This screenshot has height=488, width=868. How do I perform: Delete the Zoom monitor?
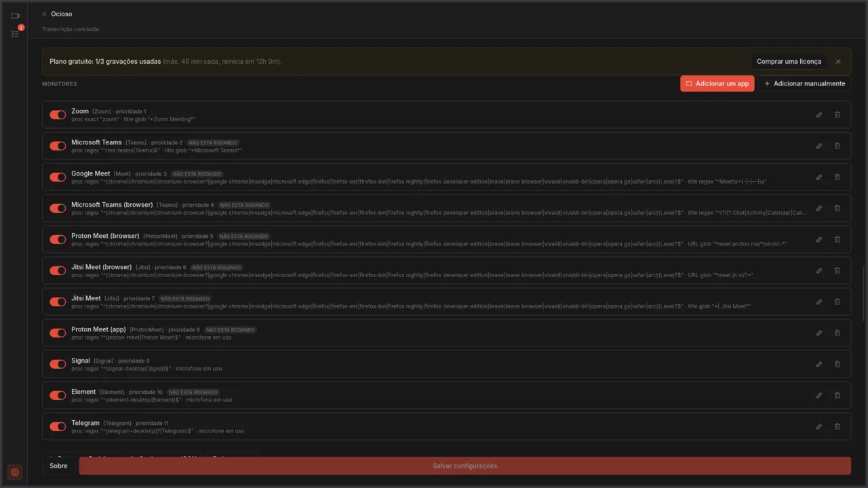[837, 115]
